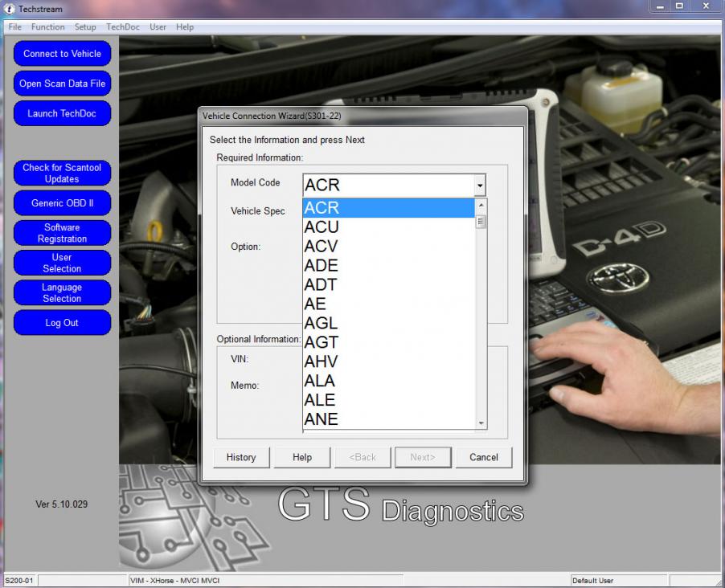Image resolution: width=725 pixels, height=588 pixels.
Task: Click S200-01 in the status bar
Action: point(19,581)
